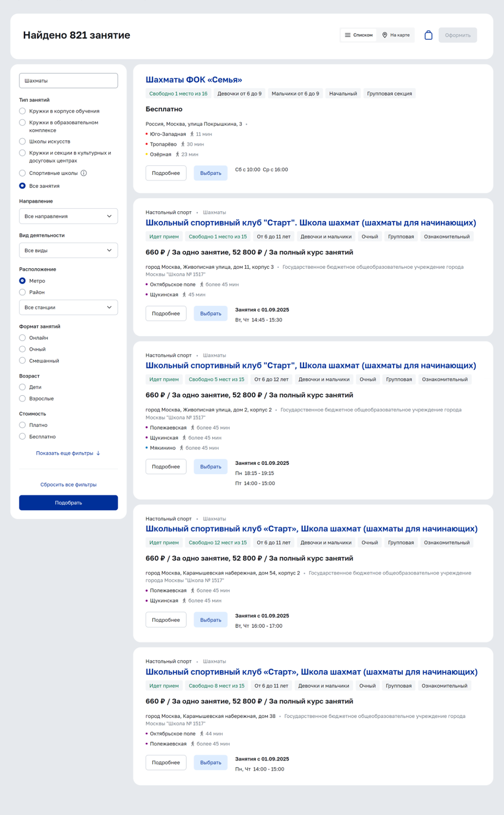Switch to the Списком view
This screenshot has height=815, width=504.
(359, 35)
